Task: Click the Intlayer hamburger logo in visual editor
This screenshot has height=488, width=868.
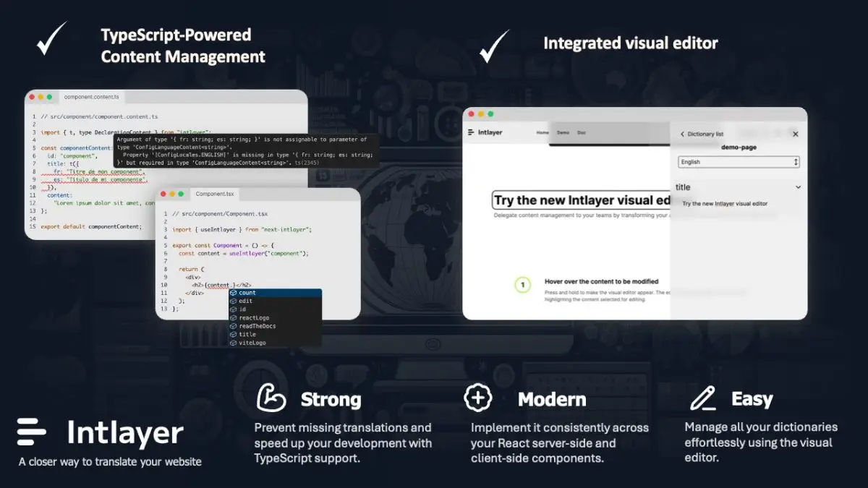Action: (472, 132)
